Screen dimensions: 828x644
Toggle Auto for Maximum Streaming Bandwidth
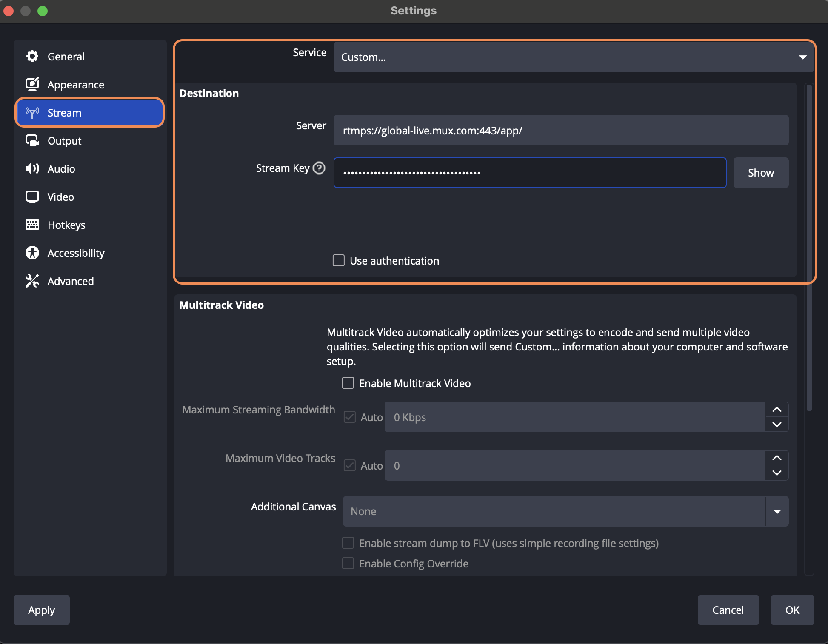click(x=350, y=417)
